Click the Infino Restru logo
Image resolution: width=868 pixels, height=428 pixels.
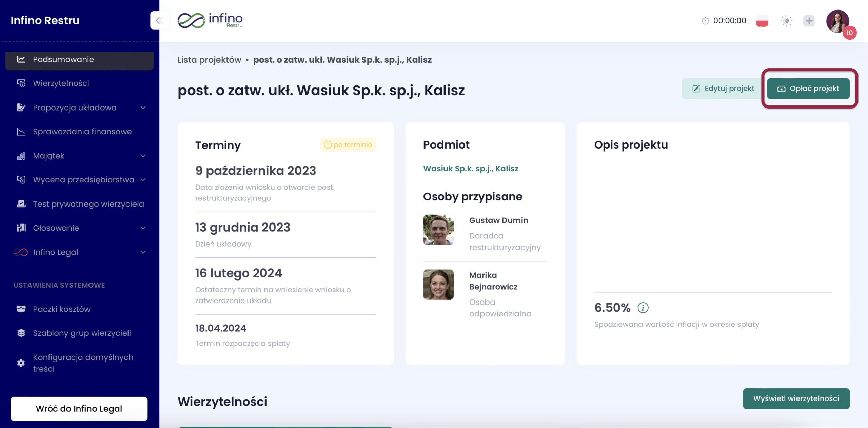point(210,20)
